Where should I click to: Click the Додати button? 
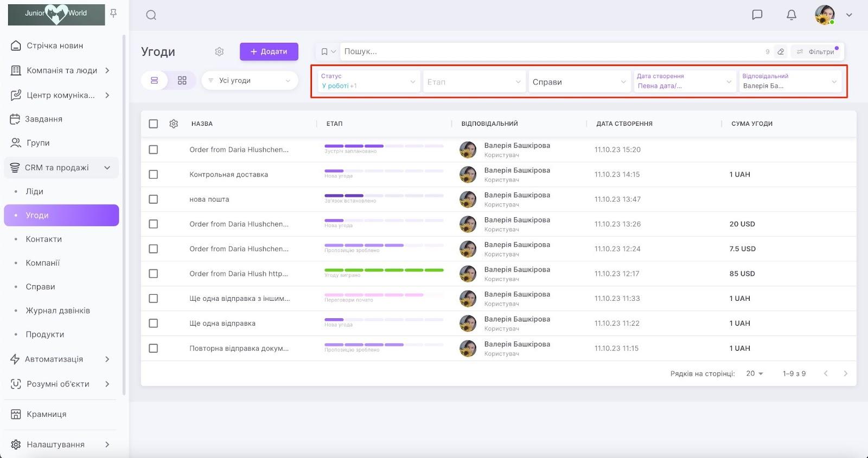(x=269, y=51)
